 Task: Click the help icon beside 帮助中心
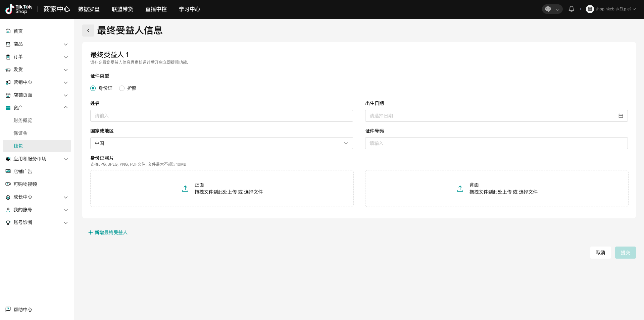coord(8,309)
